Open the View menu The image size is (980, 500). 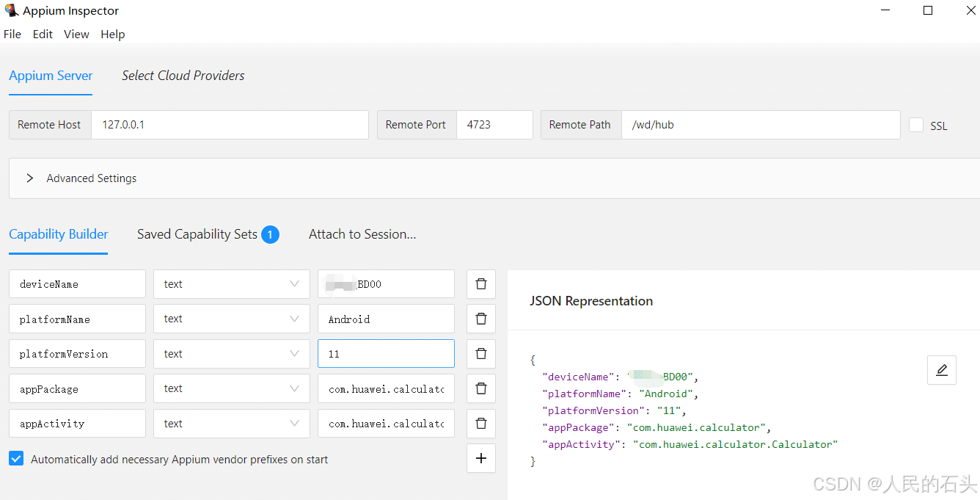tap(76, 35)
